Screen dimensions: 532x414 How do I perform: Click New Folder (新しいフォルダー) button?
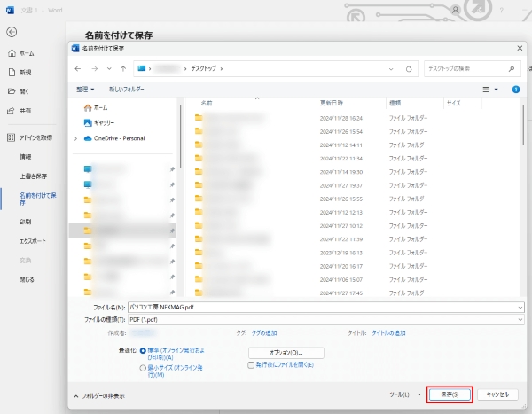[126, 90]
